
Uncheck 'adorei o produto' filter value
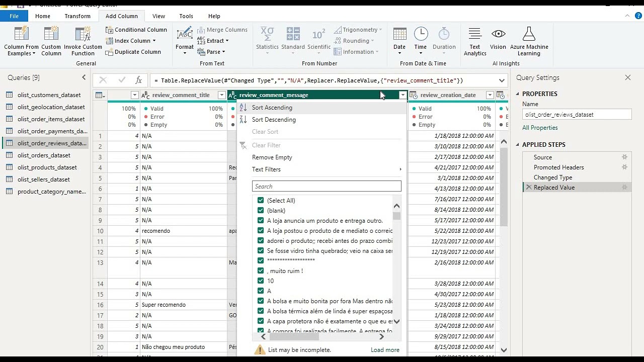click(x=261, y=240)
